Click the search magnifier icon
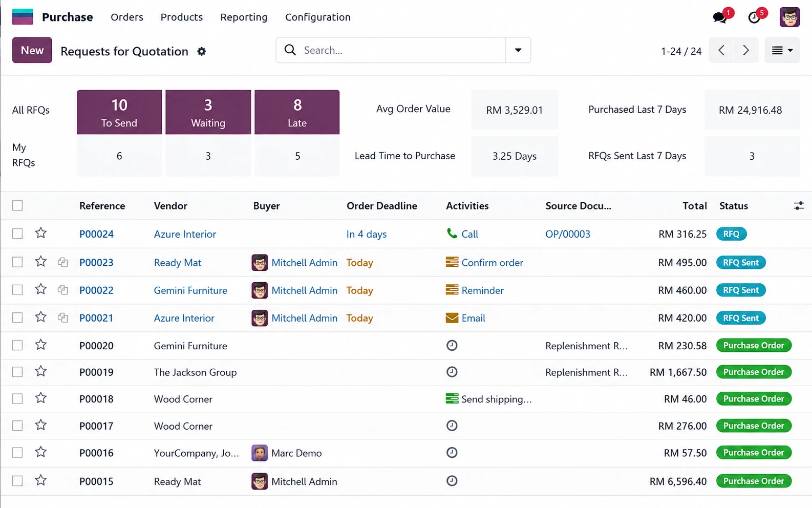The width and height of the screenshot is (812, 508). click(x=290, y=50)
